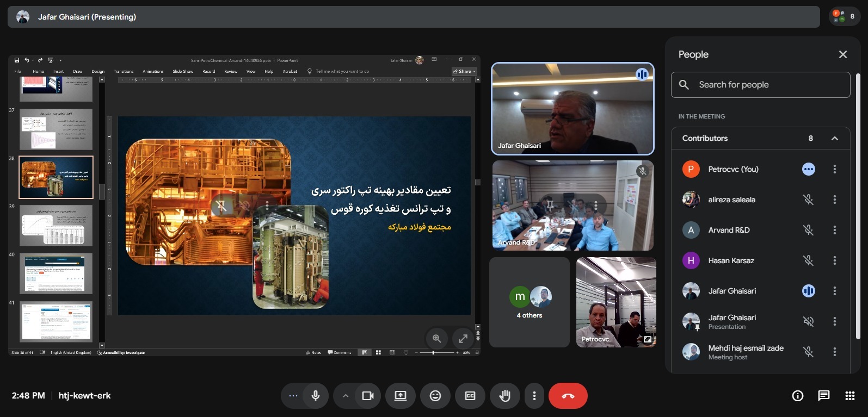Toggle closed captions

click(470, 396)
